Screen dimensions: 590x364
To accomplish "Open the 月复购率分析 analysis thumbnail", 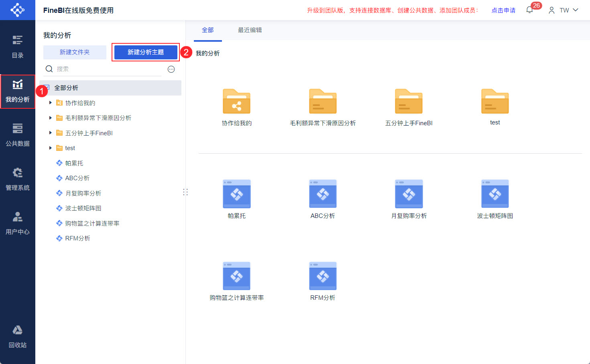I will 409,194.
